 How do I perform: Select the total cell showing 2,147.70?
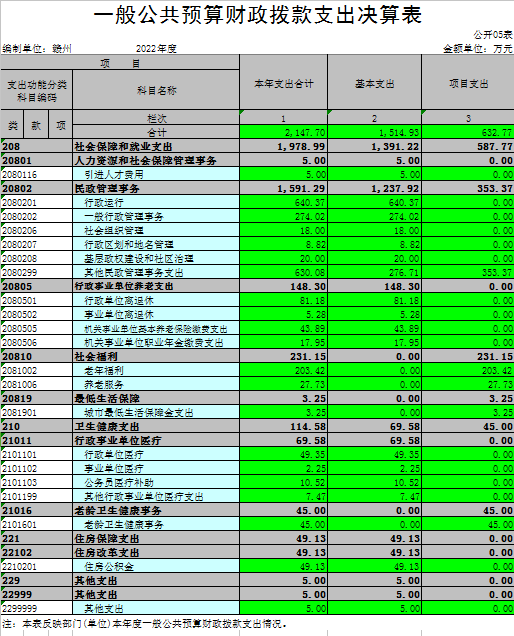point(284,132)
